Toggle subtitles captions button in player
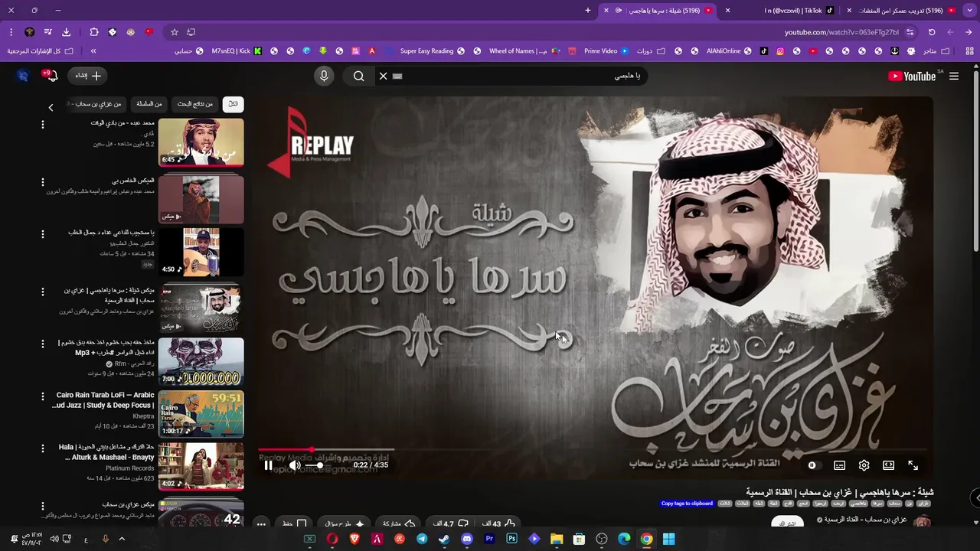Screen dimensions: 980x551 click(x=839, y=465)
